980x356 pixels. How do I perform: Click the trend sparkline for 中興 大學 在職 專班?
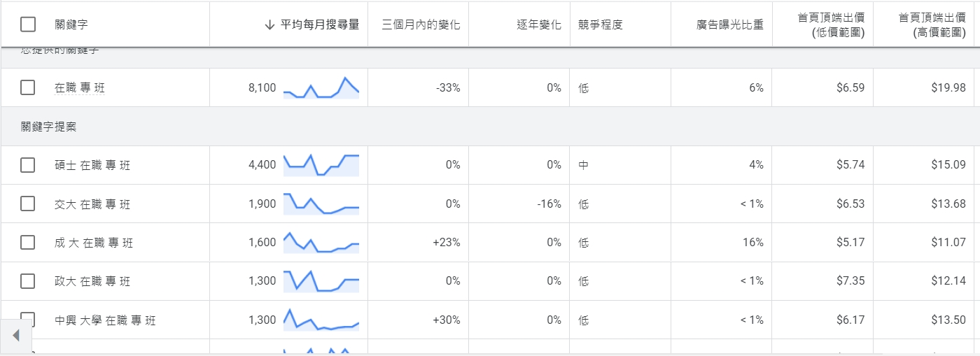(321, 320)
